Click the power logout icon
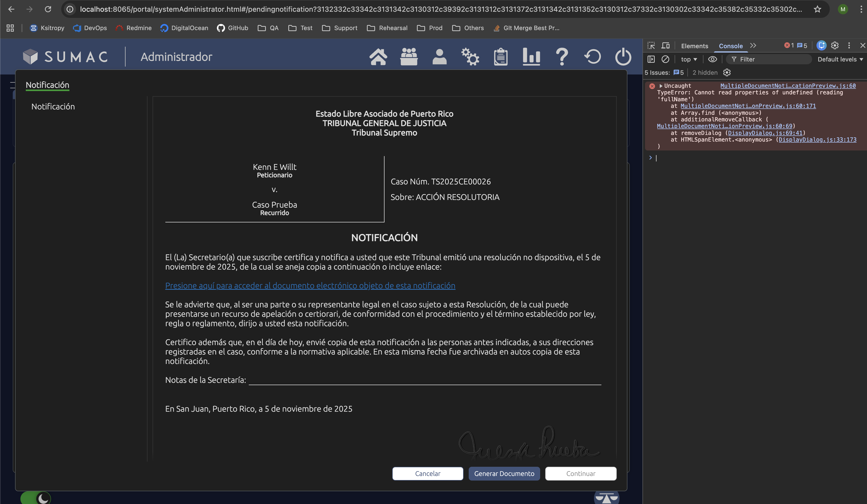This screenshot has width=867, height=504. pyautogui.click(x=623, y=57)
